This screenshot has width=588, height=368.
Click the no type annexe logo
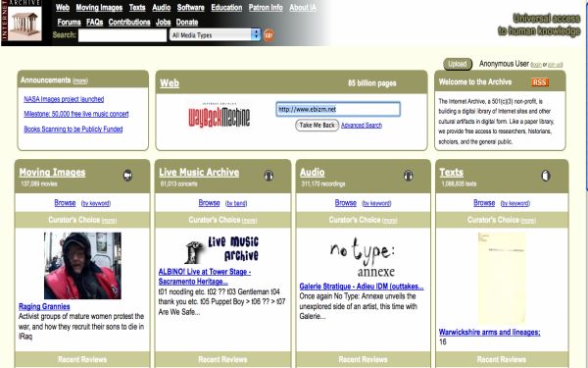coord(363,258)
